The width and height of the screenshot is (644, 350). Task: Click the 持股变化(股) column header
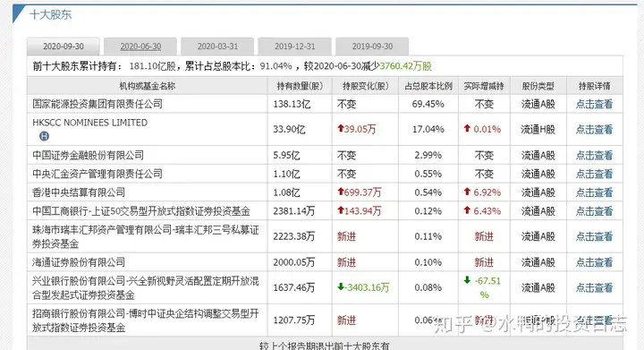(366, 86)
